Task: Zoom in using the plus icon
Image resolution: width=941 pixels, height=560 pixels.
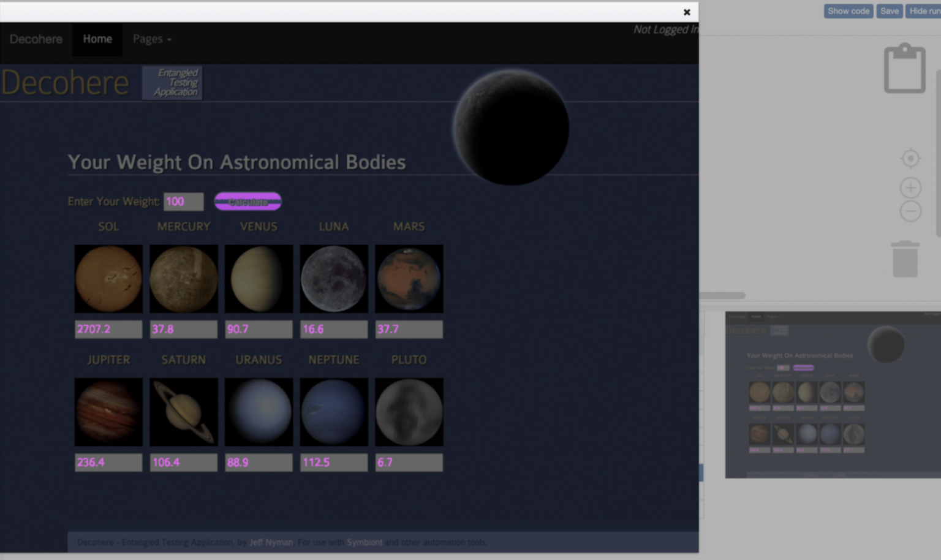Action: pyautogui.click(x=910, y=187)
